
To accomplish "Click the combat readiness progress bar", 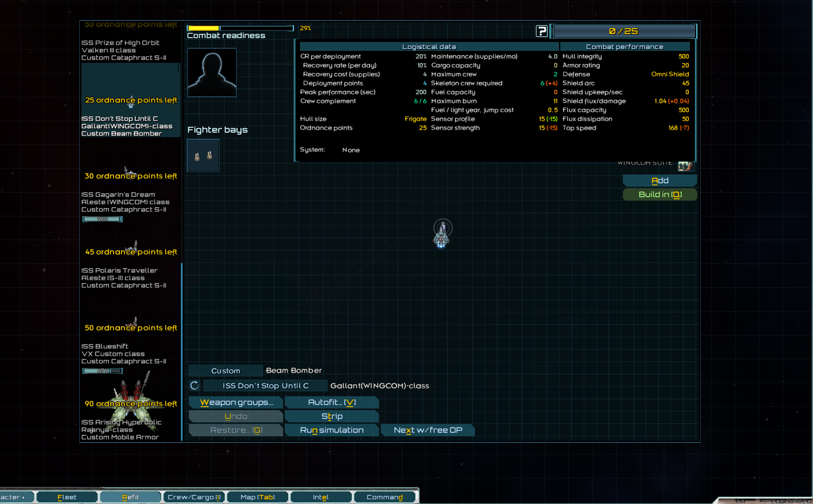I will pos(240,28).
